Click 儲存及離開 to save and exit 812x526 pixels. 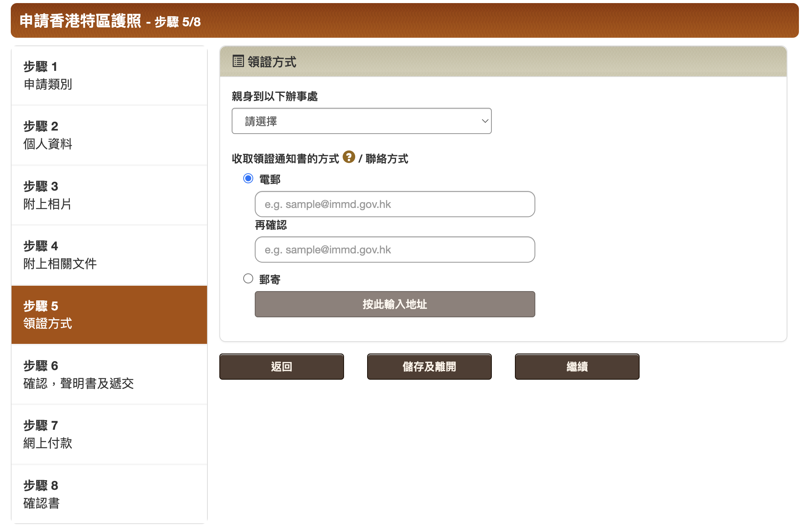(x=429, y=366)
